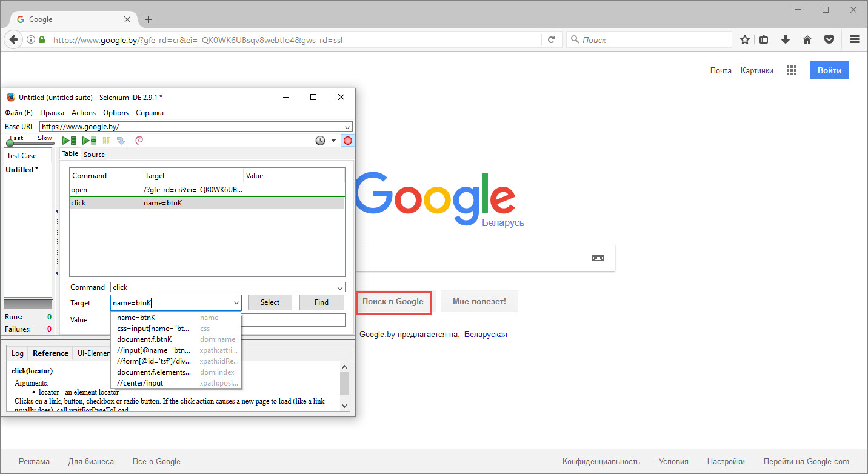Open the Pocket icon in Firefox toolbar

click(829, 39)
